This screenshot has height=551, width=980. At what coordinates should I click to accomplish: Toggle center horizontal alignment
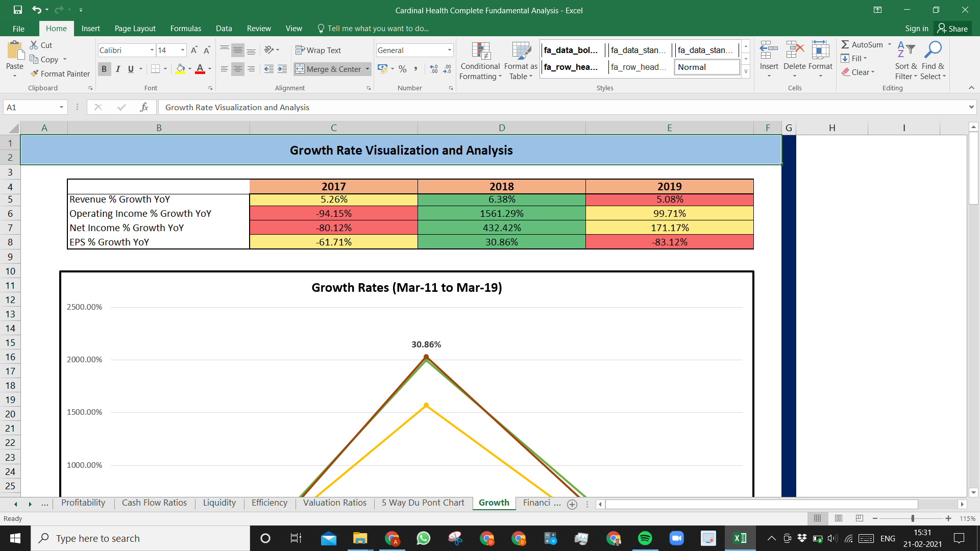pyautogui.click(x=238, y=69)
